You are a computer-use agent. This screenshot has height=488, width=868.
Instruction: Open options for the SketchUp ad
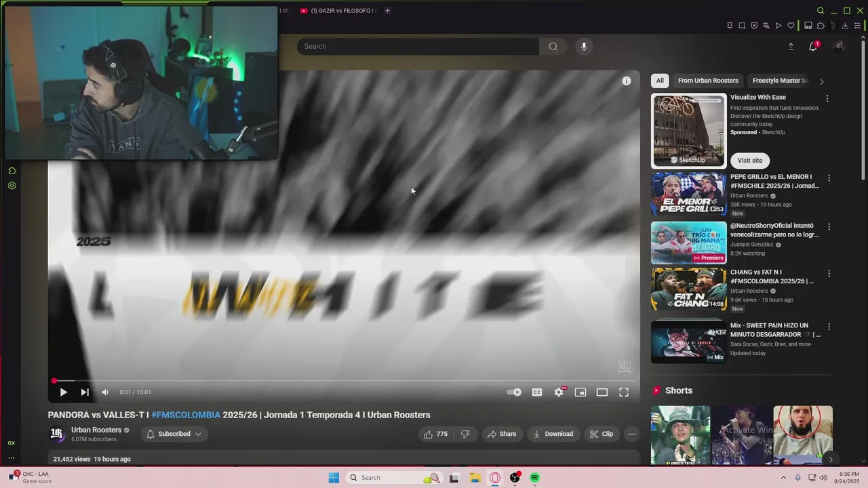(827, 98)
